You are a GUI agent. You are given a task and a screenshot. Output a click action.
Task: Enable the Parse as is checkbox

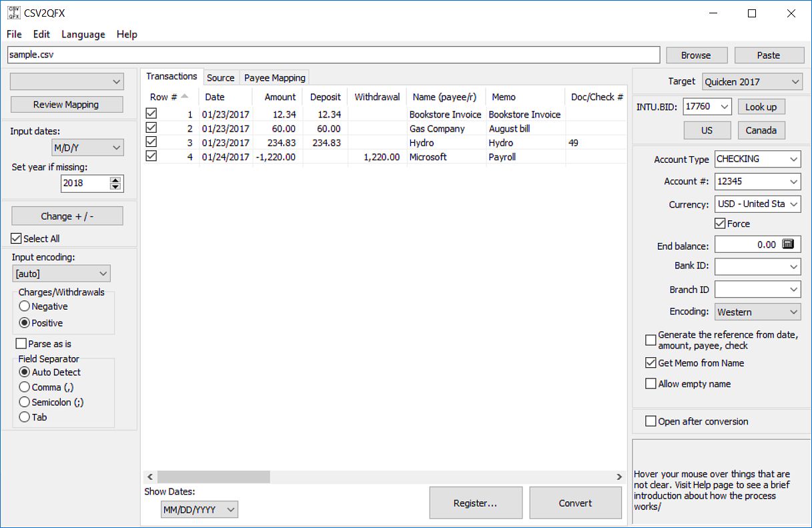pyautogui.click(x=21, y=344)
